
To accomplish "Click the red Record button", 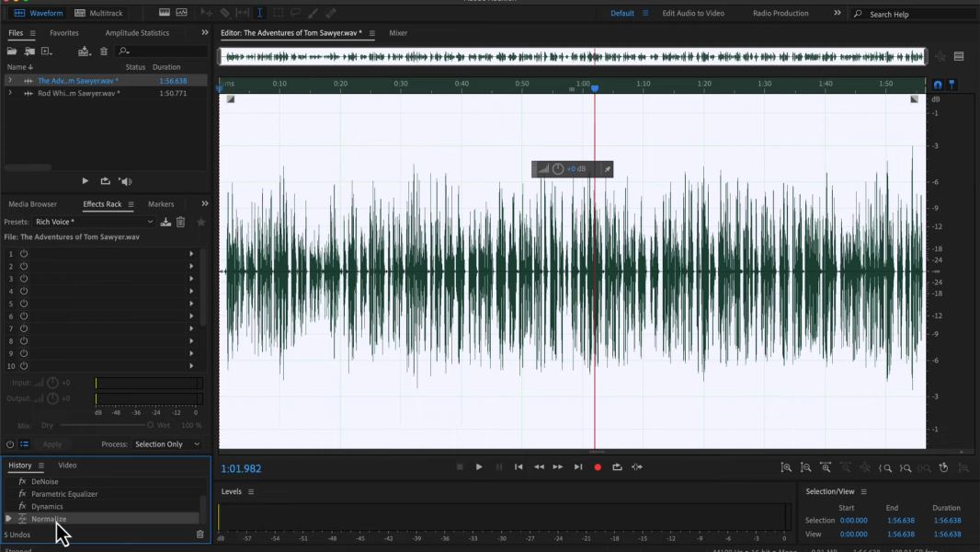I will [598, 467].
